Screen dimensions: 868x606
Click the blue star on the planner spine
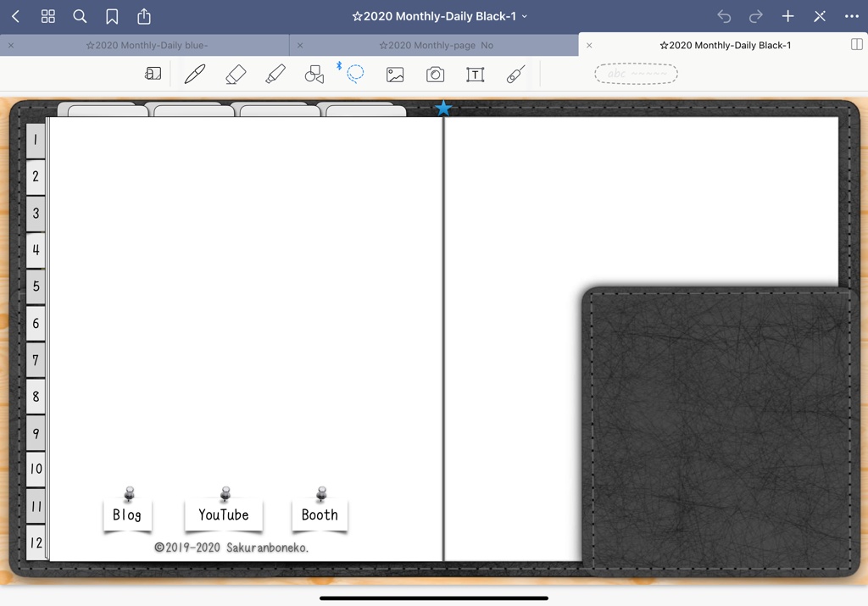443,108
